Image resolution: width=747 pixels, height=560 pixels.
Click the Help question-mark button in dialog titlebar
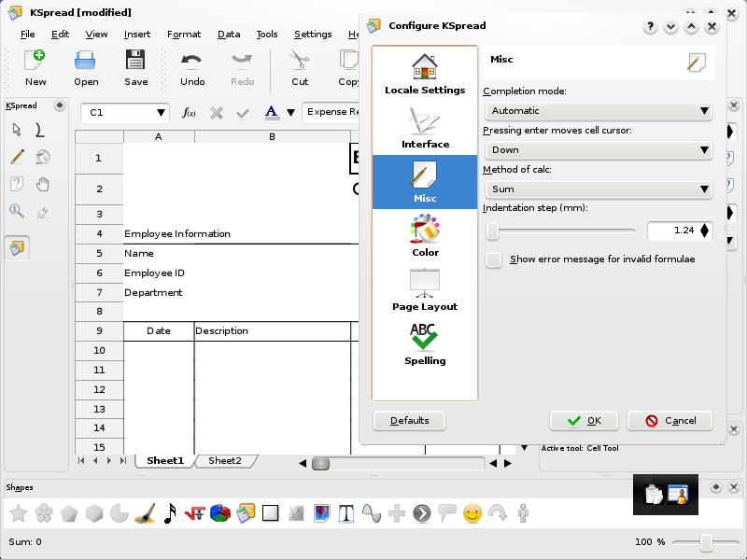pyautogui.click(x=650, y=27)
